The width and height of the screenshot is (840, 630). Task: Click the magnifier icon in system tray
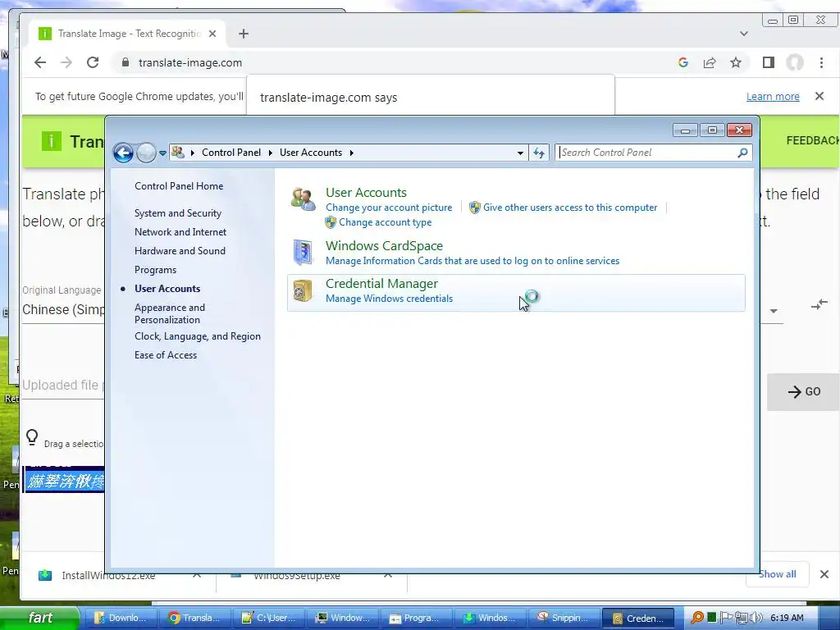[x=697, y=618]
